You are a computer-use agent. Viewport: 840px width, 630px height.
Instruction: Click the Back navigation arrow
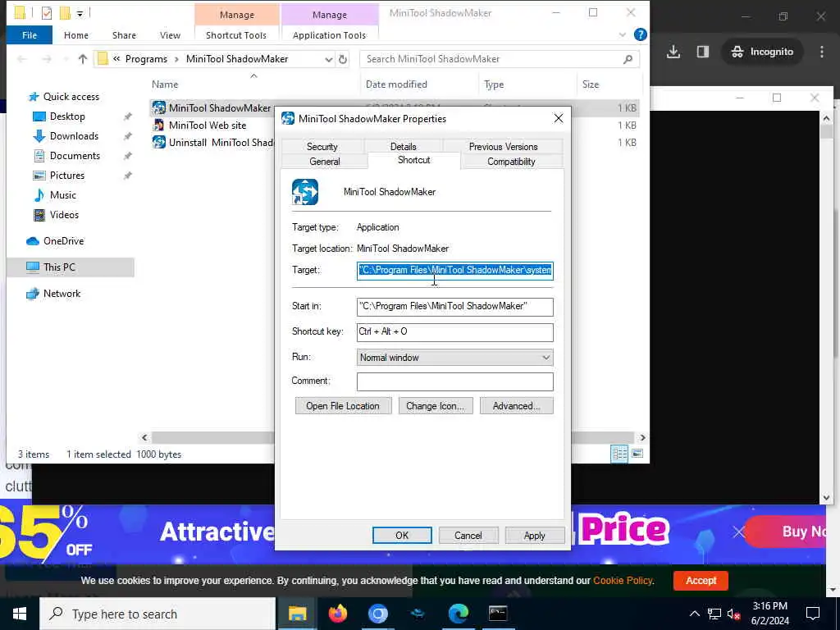(22, 59)
